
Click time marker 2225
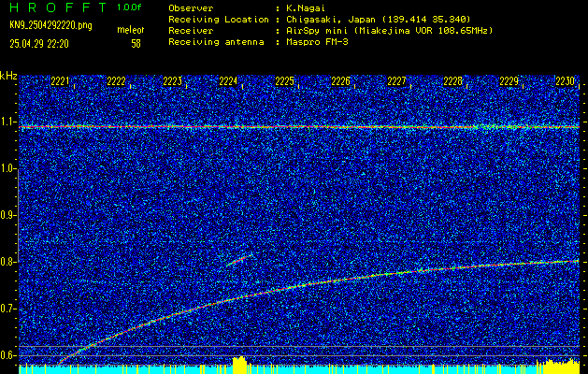[284, 81]
